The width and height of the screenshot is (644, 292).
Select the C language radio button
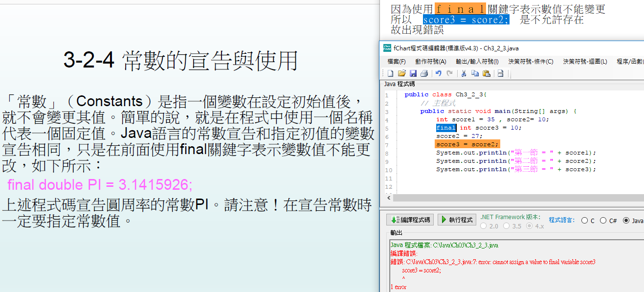(x=584, y=221)
